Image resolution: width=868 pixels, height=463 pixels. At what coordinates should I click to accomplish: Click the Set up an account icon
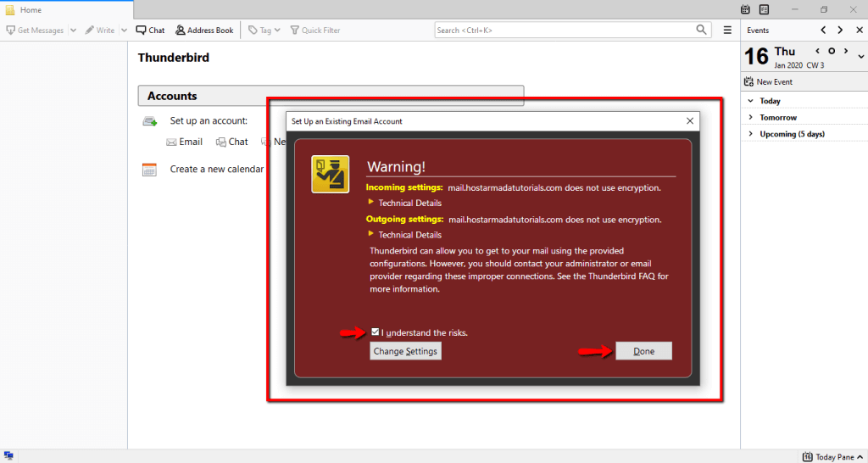(150, 120)
